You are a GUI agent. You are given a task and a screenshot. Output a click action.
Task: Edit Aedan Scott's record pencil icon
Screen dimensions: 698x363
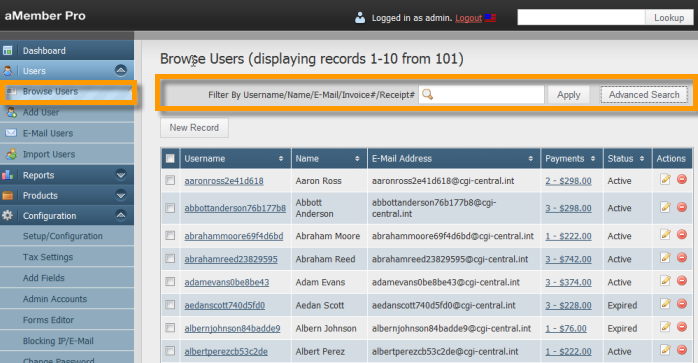click(x=666, y=304)
